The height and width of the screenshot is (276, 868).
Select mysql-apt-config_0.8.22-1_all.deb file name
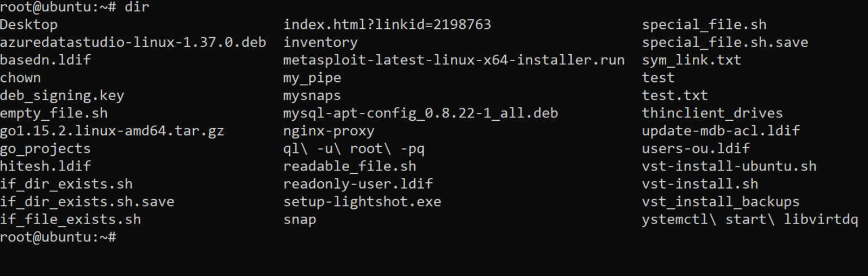(420, 113)
